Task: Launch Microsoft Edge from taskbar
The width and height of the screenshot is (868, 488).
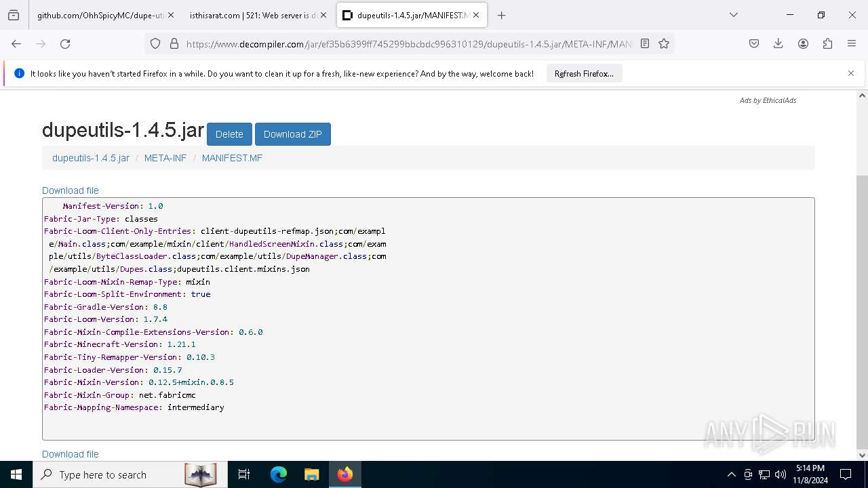Action: (x=279, y=474)
